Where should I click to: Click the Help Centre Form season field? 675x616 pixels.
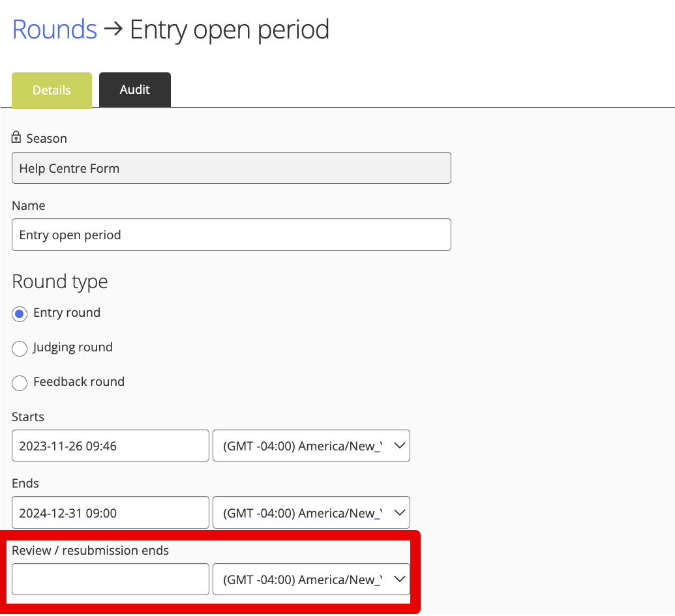click(231, 168)
